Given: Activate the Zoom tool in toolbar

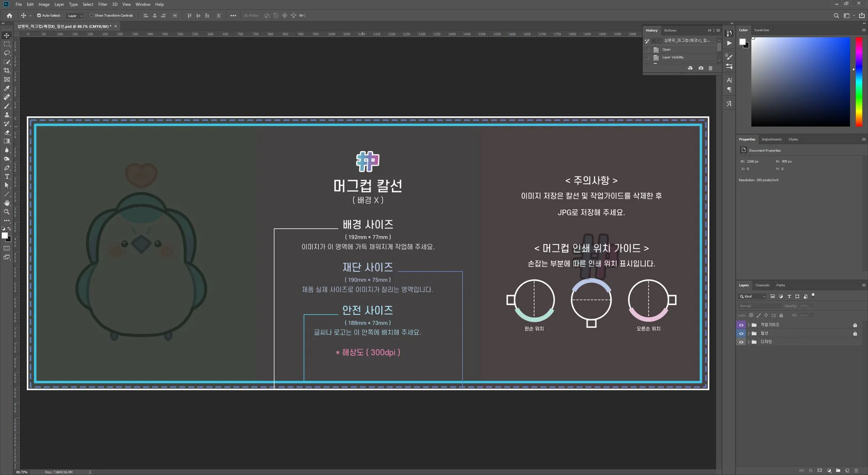Looking at the screenshot, I should pyautogui.click(x=7, y=212).
